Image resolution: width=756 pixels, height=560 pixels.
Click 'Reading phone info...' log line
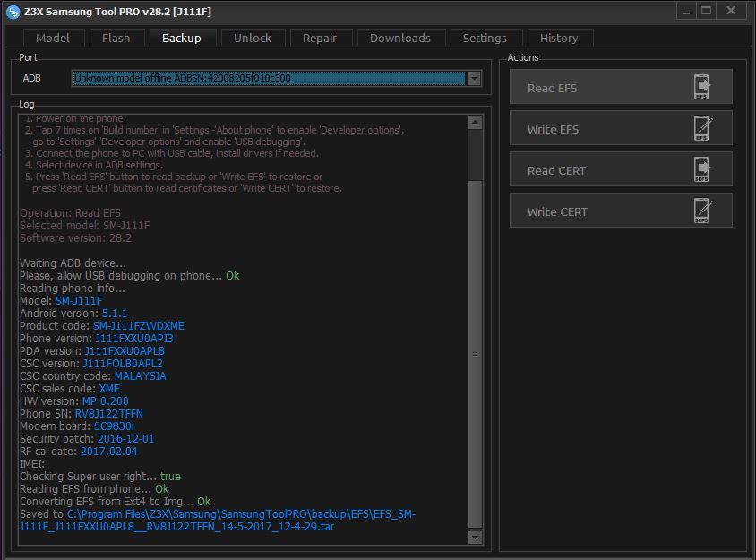coord(73,289)
